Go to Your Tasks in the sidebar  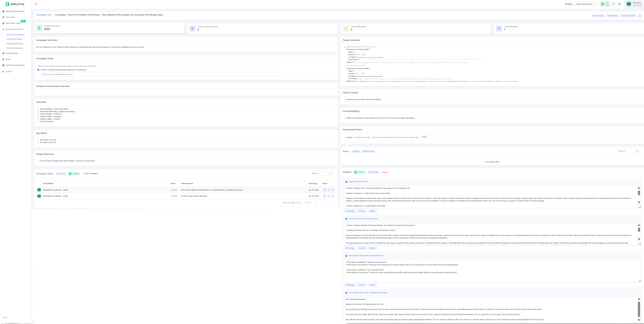pos(10,17)
